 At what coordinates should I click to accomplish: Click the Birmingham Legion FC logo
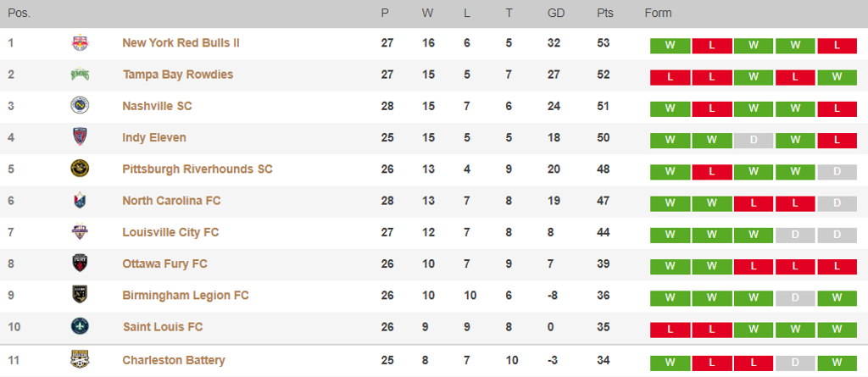click(81, 295)
